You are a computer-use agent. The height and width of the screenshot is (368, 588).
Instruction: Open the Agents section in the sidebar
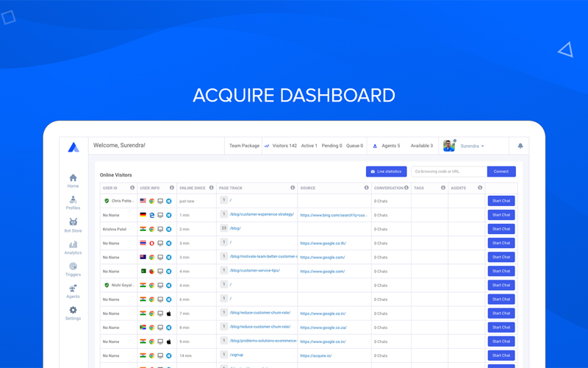[73, 291]
